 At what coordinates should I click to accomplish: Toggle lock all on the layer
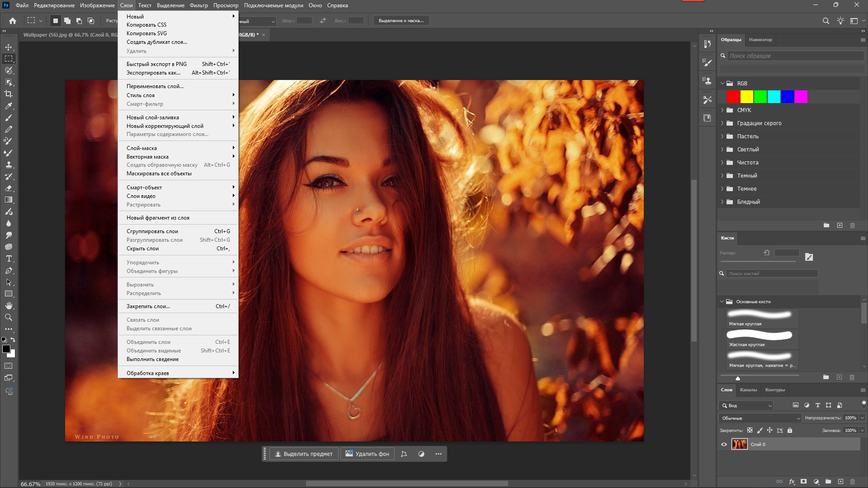[790, 431]
